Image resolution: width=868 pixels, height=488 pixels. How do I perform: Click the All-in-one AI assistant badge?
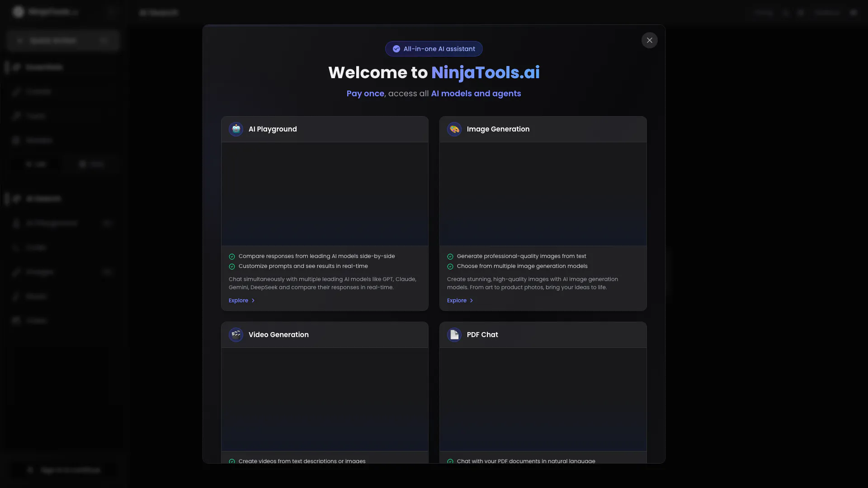434,49
